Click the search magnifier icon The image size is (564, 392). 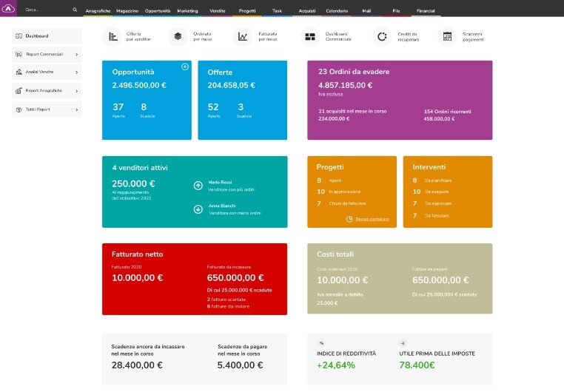[75, 10]
